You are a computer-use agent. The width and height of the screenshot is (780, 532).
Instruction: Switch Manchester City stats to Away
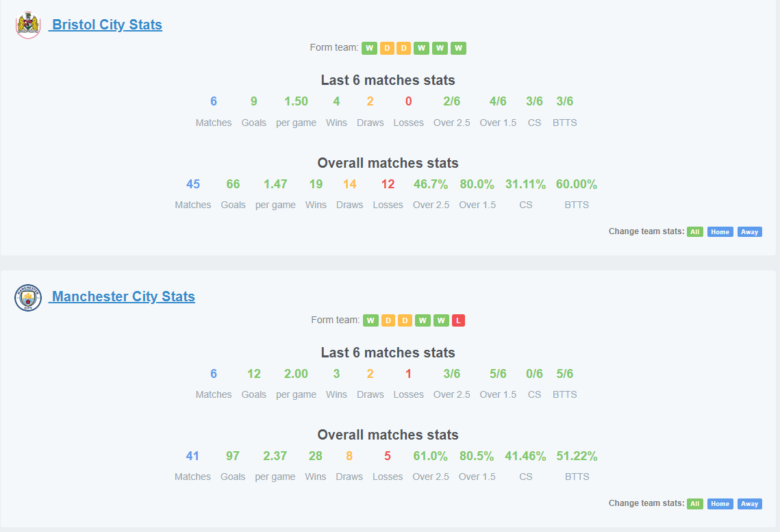(749, 504)
